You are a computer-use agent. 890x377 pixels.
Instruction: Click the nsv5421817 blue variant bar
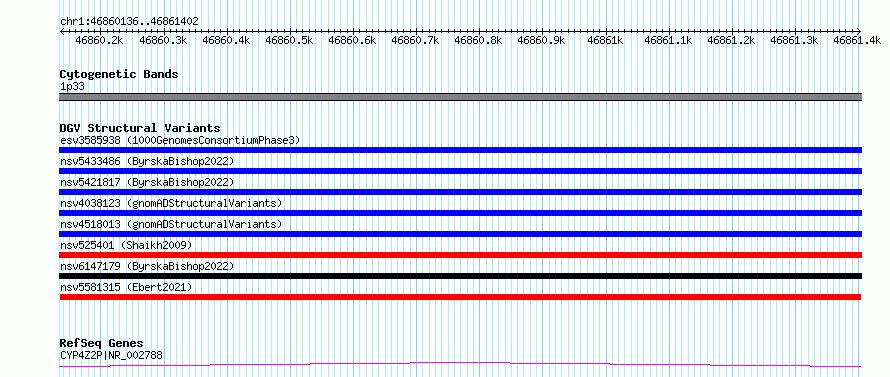[460, 192]
